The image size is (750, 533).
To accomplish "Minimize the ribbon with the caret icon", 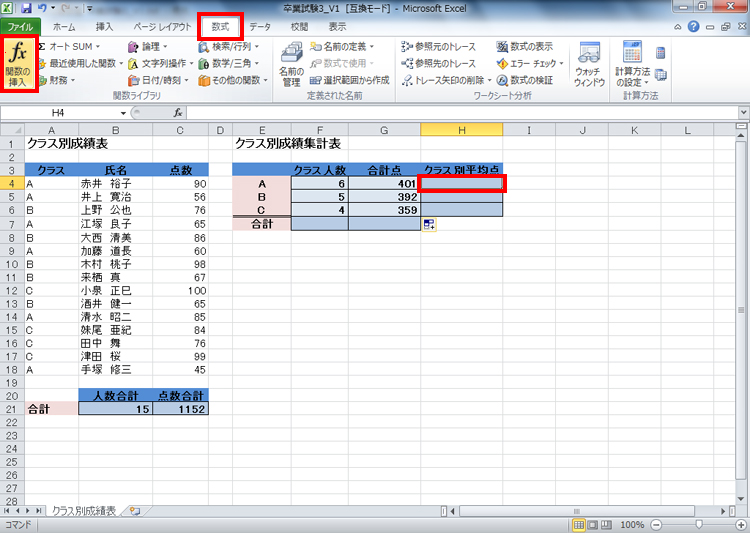I will [678, 27].
